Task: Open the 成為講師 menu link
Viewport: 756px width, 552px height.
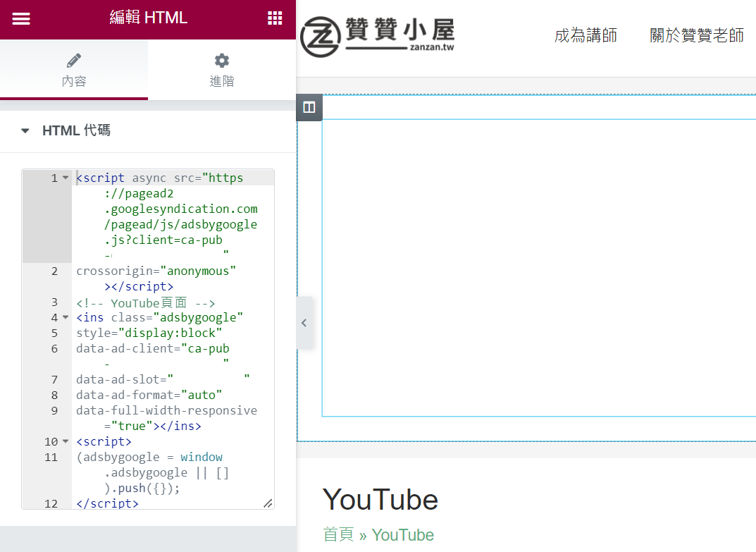Action: (x=585, y=35)
